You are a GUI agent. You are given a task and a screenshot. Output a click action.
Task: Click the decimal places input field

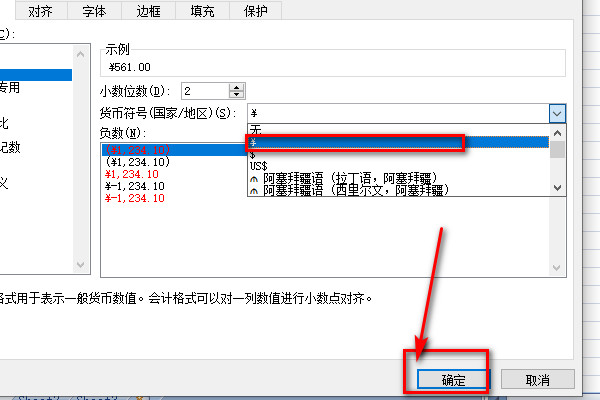point(205,91)
